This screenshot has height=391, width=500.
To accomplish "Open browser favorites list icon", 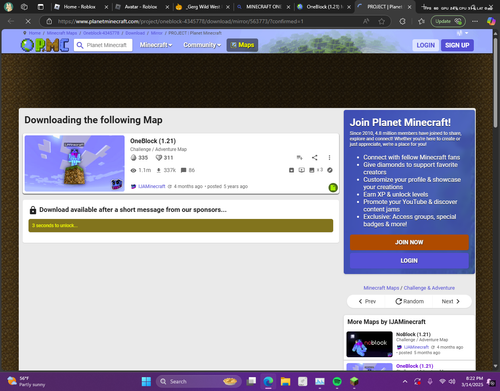I will click(x=421, y=21).
